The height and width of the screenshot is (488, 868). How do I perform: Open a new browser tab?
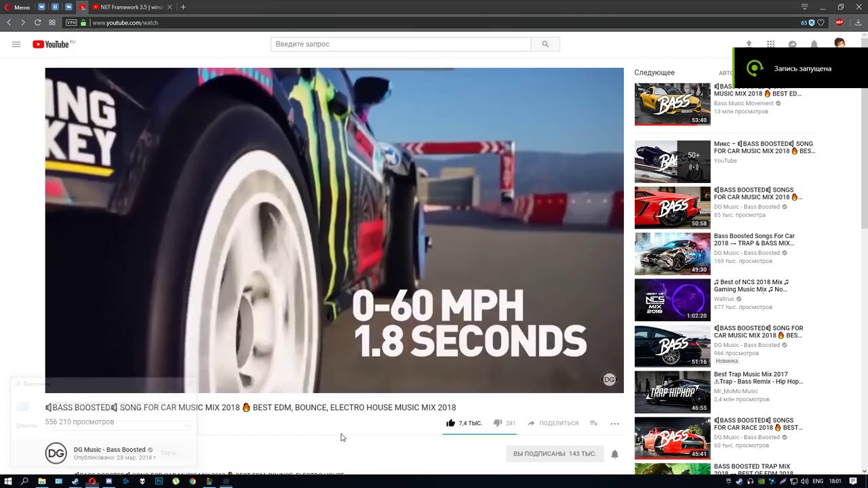click(x=183, y=7)
